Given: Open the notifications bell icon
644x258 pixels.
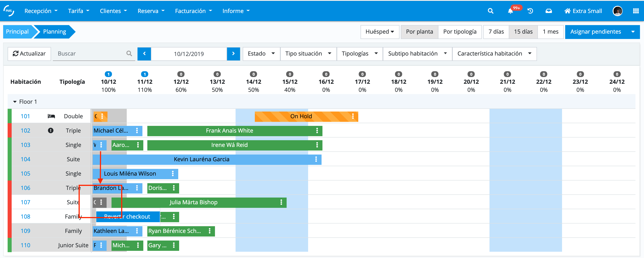Looking at the screenshot, I should click(510, 11).
